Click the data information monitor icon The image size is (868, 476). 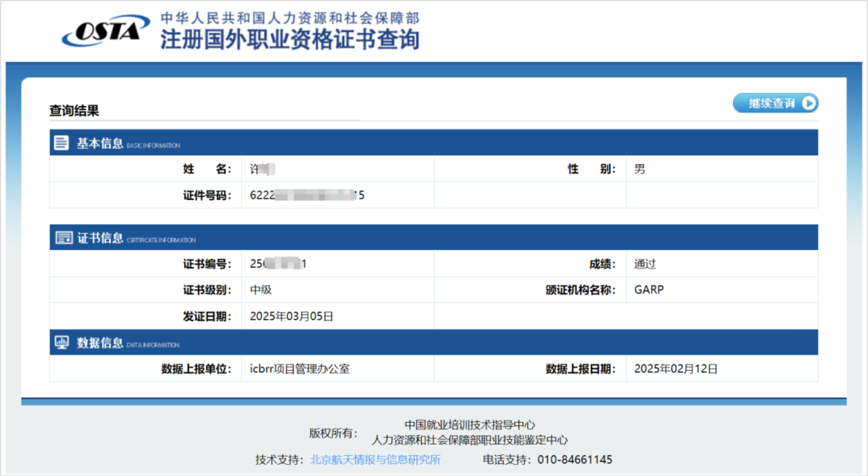pyautogui.click(x=62, y=343)
